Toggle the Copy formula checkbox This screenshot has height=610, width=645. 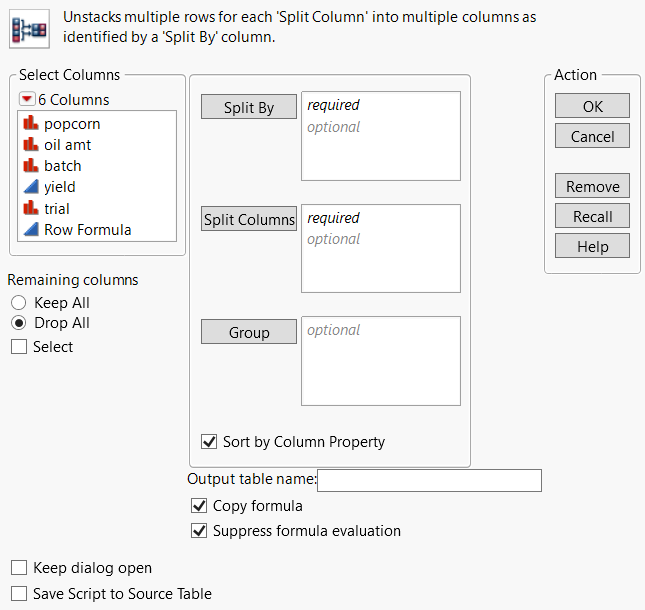coord(199,506)
